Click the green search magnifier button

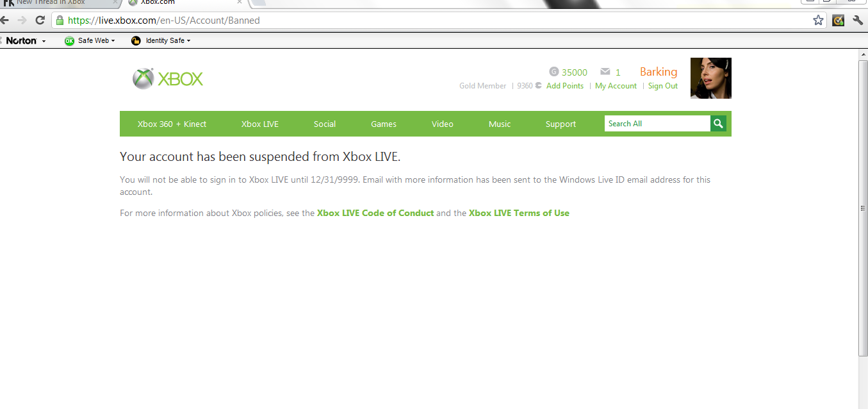click(718, 124)
